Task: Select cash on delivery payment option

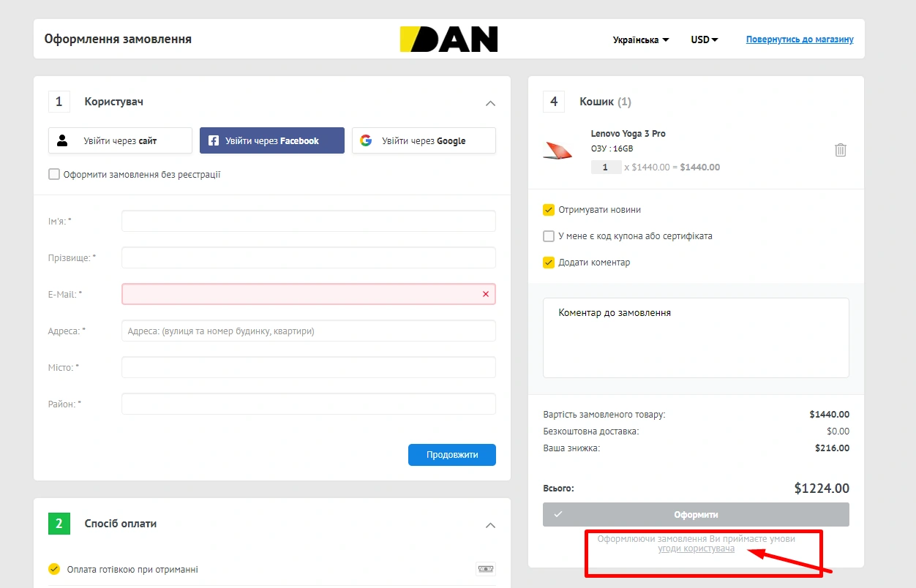Action: point(54,569)
